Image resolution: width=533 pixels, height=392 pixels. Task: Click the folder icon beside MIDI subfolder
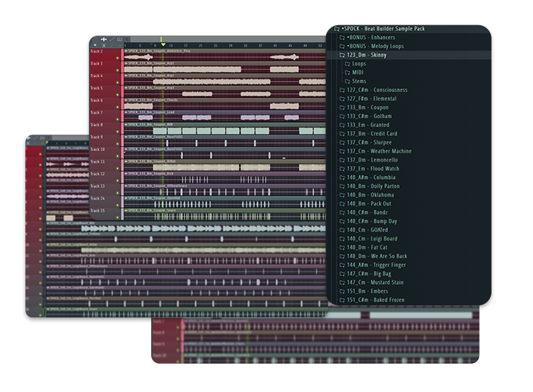point(347,72)
